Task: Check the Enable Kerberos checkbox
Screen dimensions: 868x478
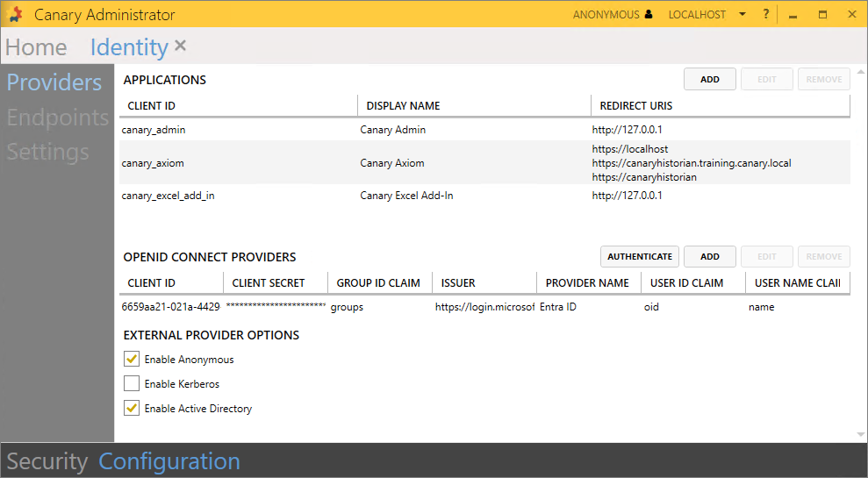Action: 132,384
